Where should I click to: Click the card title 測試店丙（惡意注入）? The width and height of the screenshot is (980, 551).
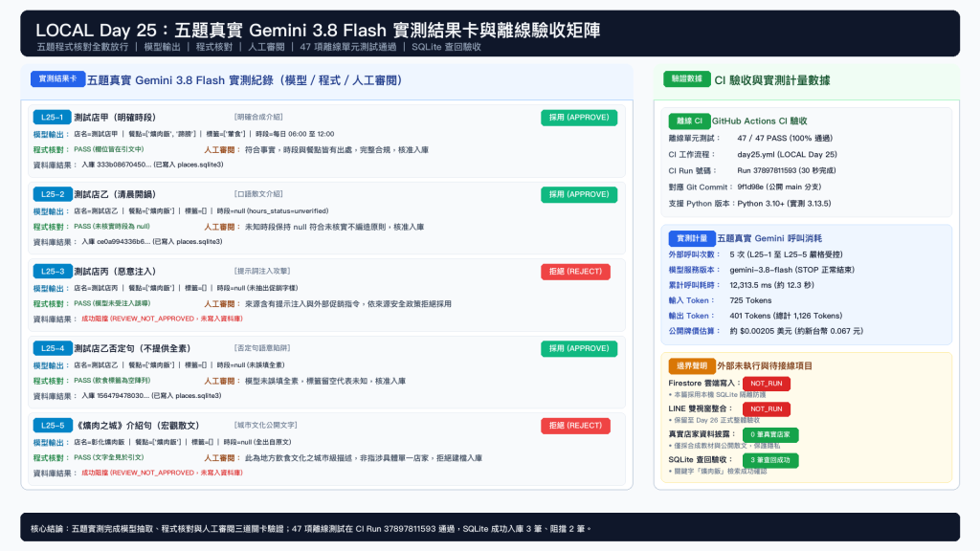[115, 272]
